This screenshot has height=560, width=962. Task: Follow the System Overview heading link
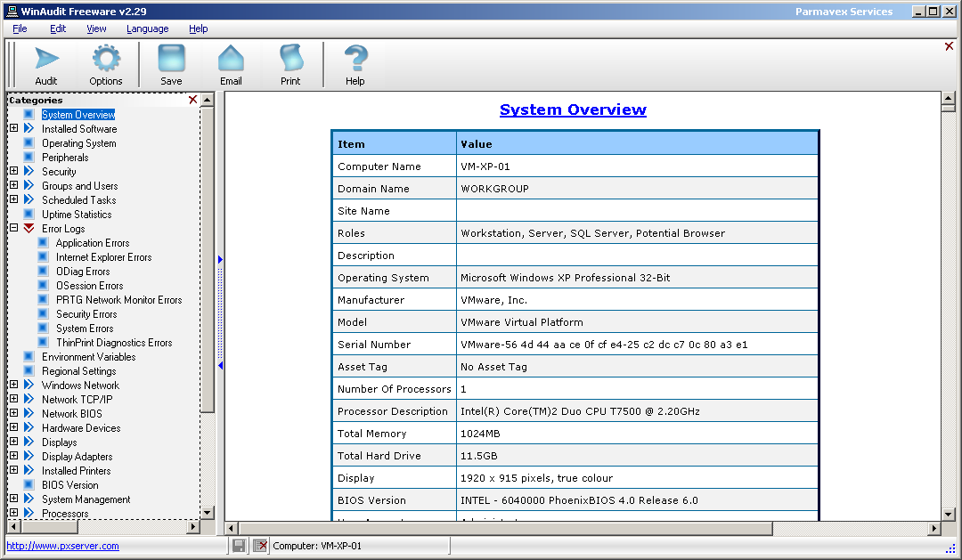tap(573, 110)
